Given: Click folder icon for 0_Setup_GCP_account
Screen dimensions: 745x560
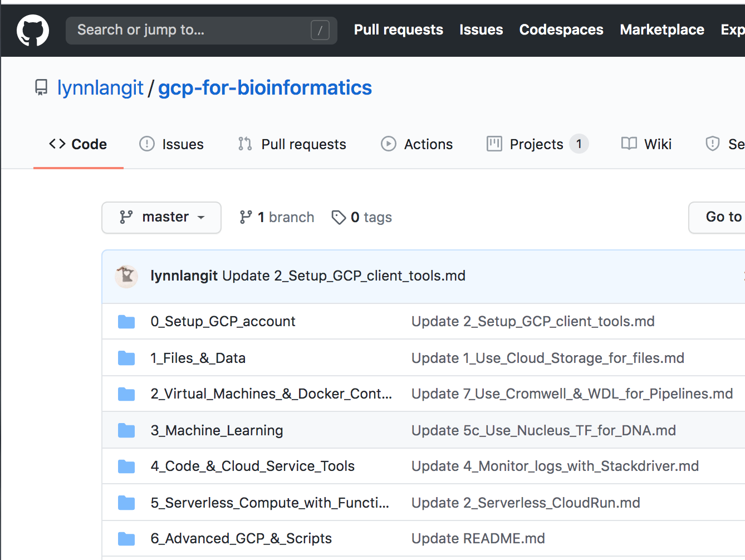Looking at the screenshot, I should [x=126, y=322].
